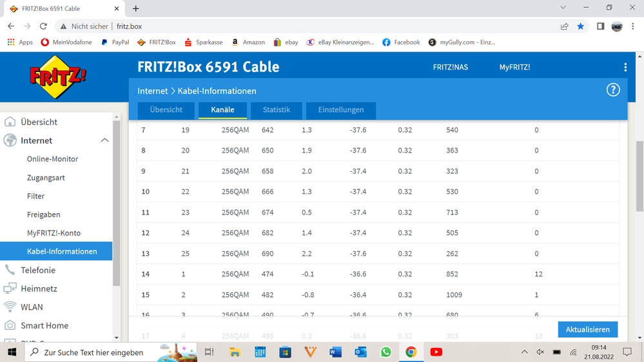Viewport: 644px width, 362px height.
Task: Open FRITZ!NAS link in header
Action: (450, 67)
